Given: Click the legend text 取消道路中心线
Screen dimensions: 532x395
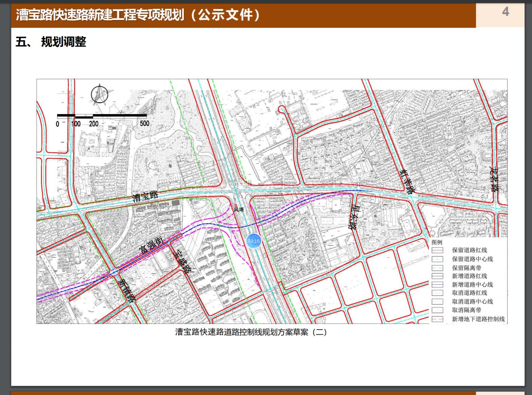Looking at the screenshot, I should 472,301.
